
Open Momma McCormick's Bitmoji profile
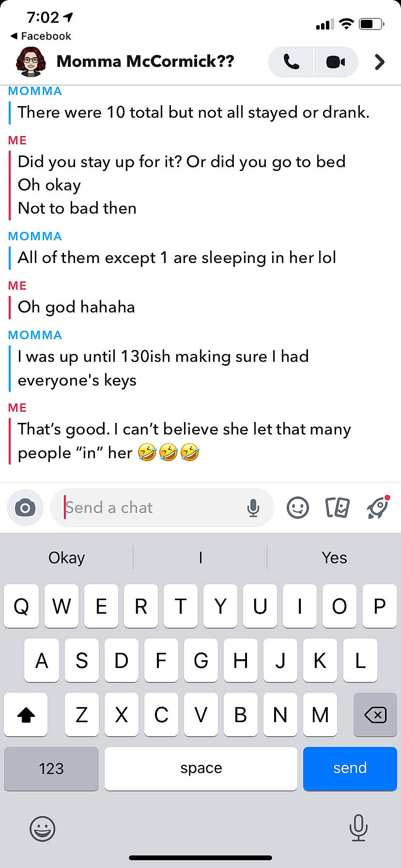[31, 62]
